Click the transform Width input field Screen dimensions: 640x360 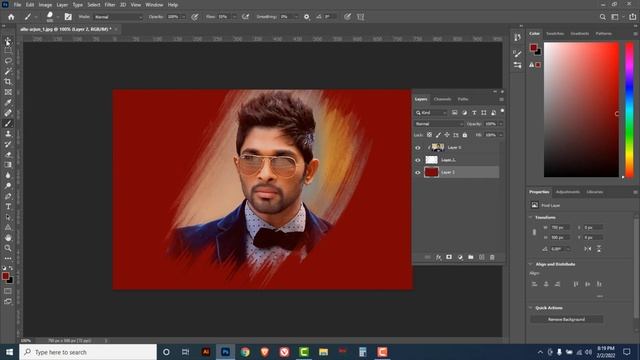[560, 227]
